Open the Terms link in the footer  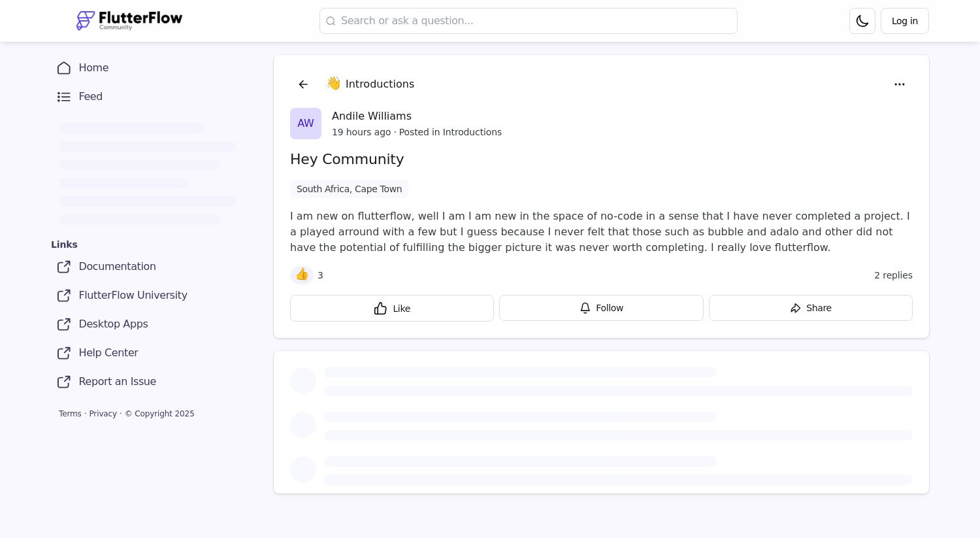coord(70,413)
